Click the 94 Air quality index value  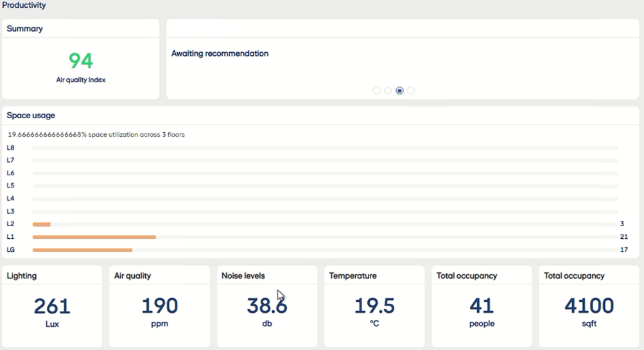81,61
